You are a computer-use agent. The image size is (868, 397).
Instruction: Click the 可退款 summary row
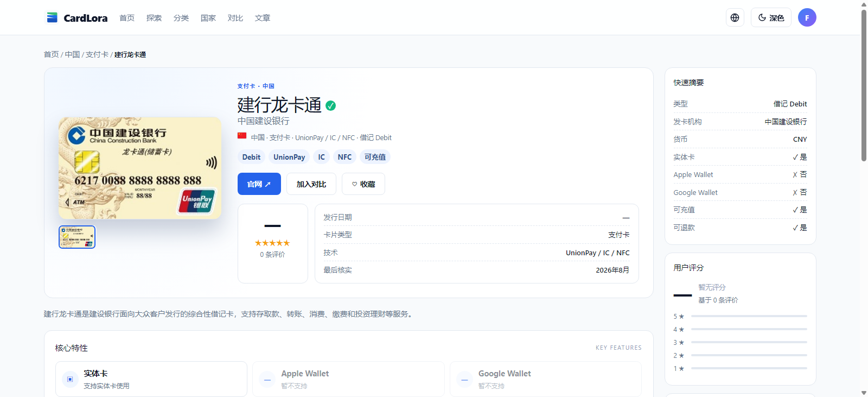741,228
